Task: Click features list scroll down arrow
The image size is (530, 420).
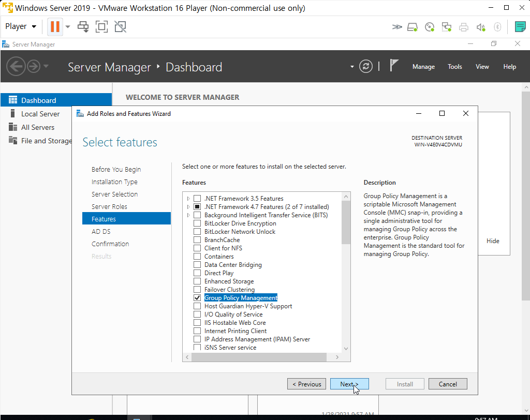Action: coord(346,349)
